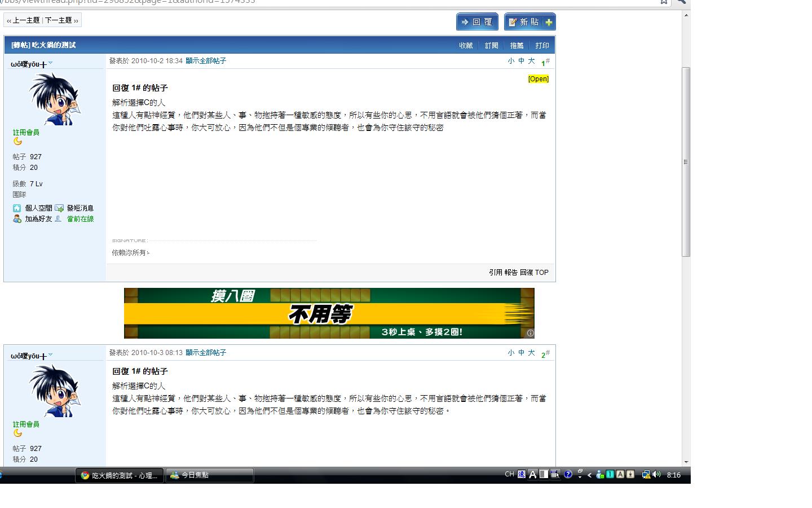The width and height of the screenshot is (812, 508).
Task: Click the add-friend user icon
Action: click(17, 219)
